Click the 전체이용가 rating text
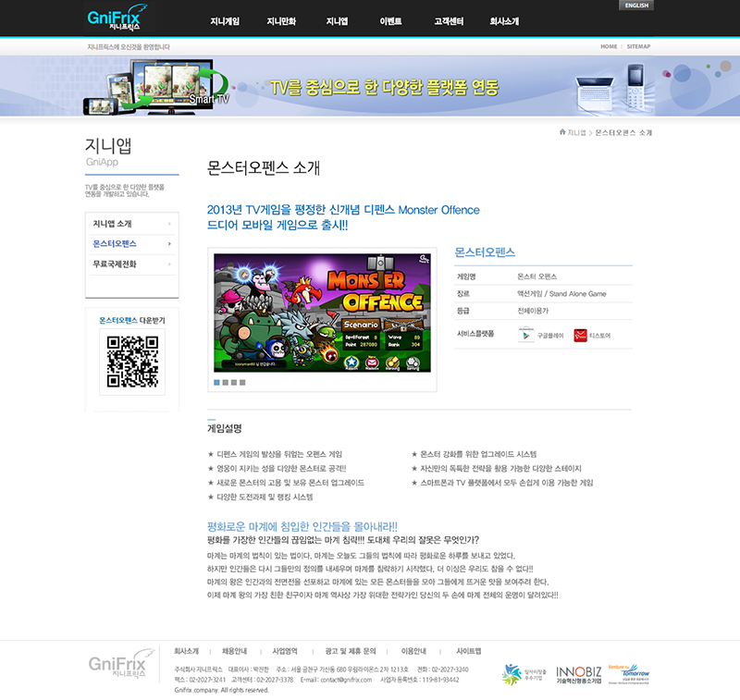740x700 pixels. click(x=533, y=311)
